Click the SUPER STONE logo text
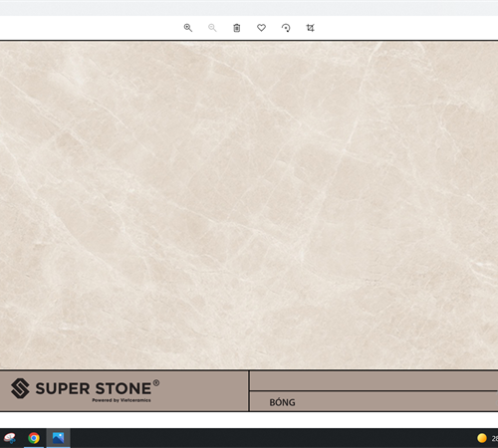This screenshot has height=448, width=498. tap(94, 388)
